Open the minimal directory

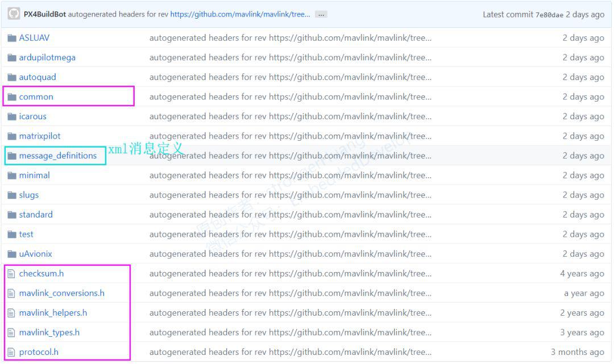[x=35, y=175]
